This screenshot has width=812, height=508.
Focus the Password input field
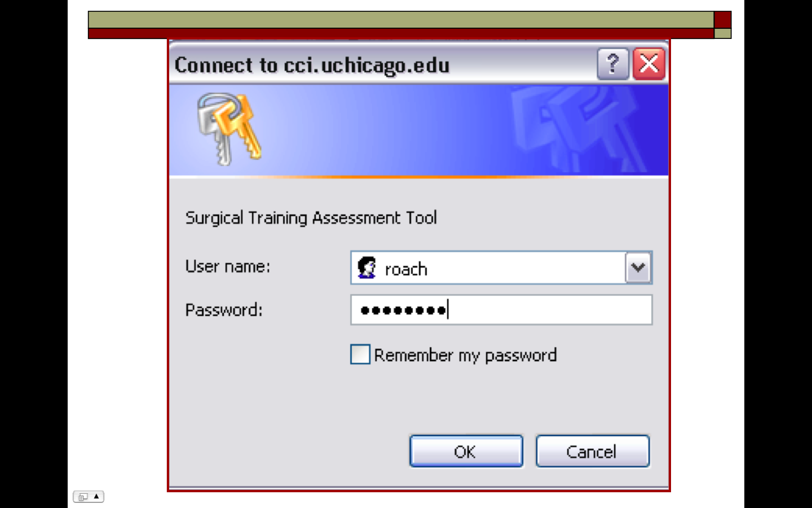pyautogui.click(x=501, y=309)
